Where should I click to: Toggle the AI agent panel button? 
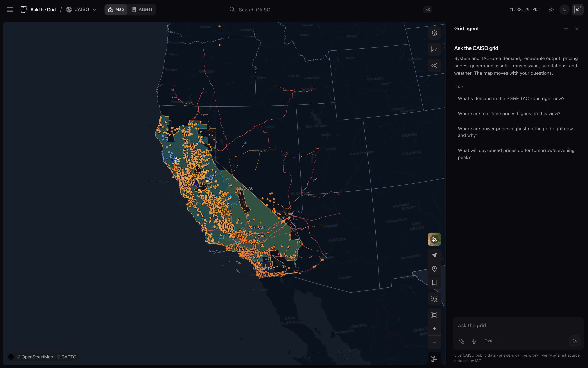click(x=578, y=10)
